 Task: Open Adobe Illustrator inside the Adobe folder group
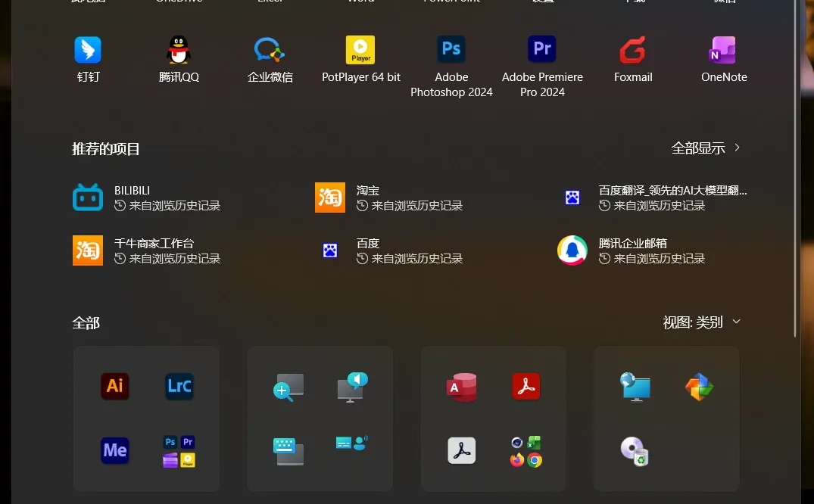(x=114, y=386)
